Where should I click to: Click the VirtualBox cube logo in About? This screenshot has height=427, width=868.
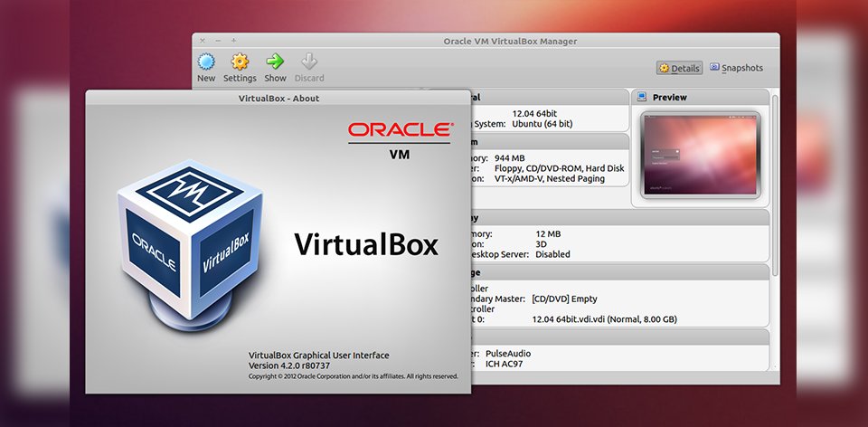190,246
